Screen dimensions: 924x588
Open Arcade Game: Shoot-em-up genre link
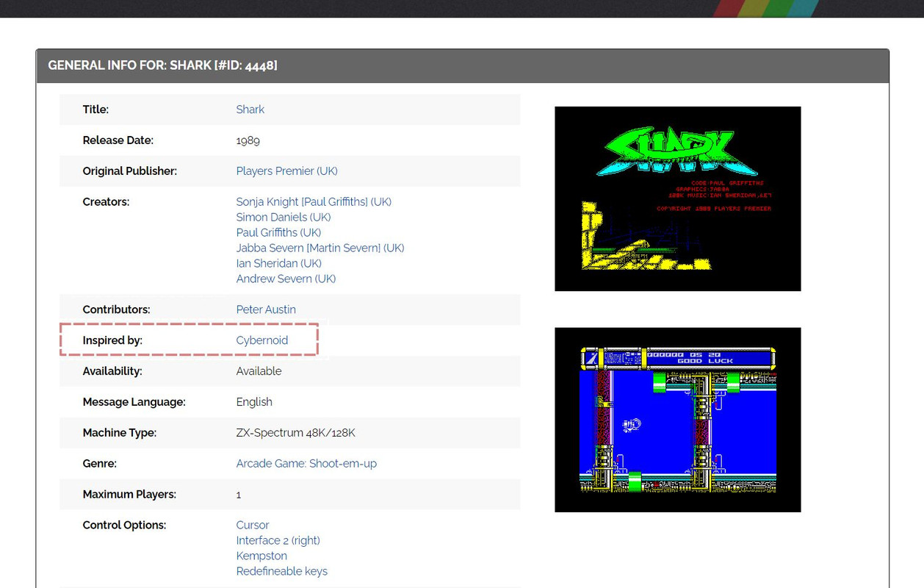pos(306,464)
